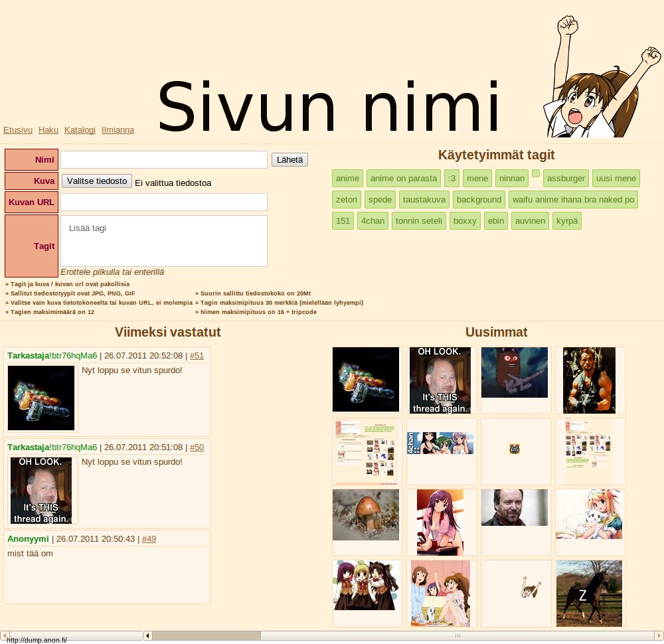Open post number #51 link
The image size is (664, 644).
pos(197,355)
